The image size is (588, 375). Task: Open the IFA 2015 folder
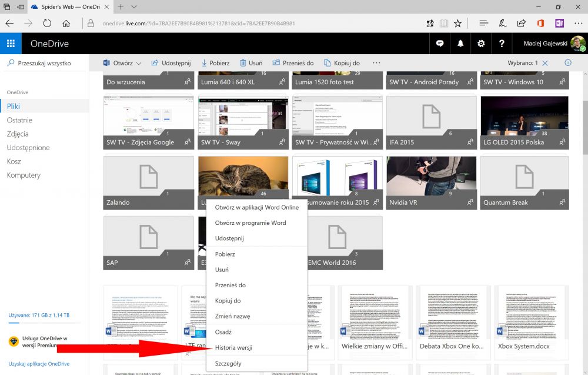[x=431, y=123]
